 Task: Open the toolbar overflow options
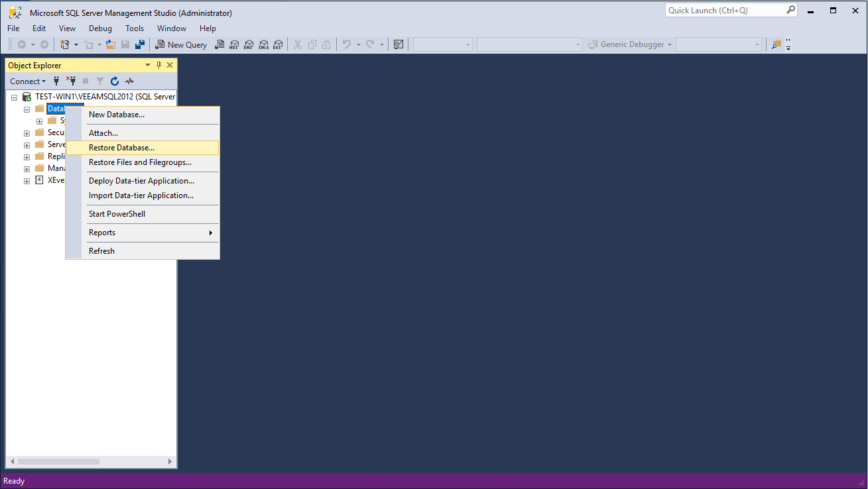pos(788,44)
